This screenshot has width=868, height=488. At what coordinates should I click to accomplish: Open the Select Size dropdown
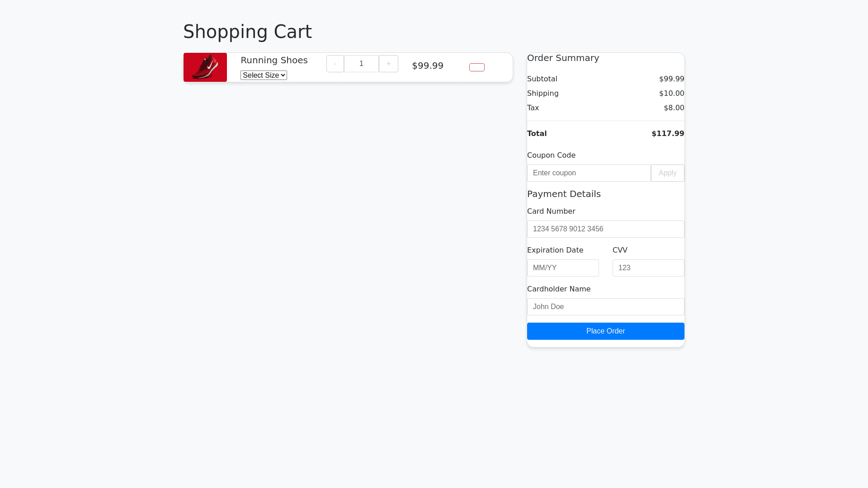(x=264, y=75)
